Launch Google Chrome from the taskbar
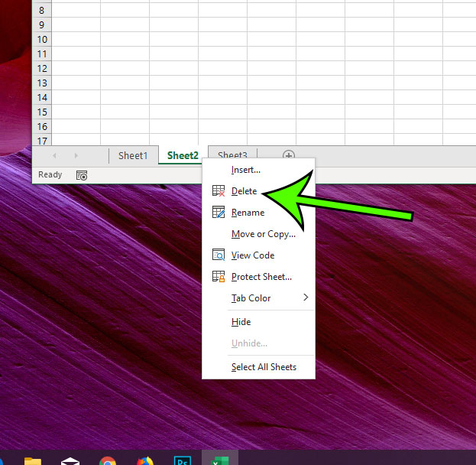Viewport: 476px width, 465px height. pos(108,460)
